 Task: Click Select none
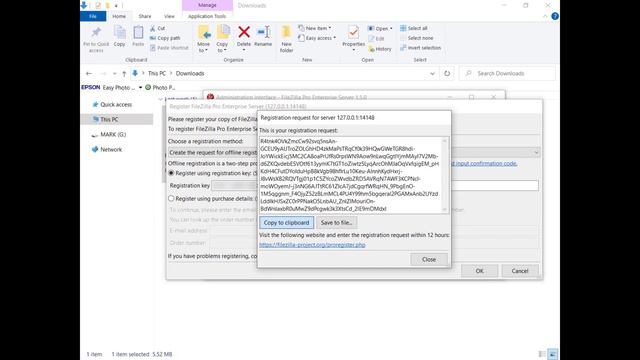(x=416, y=38)
